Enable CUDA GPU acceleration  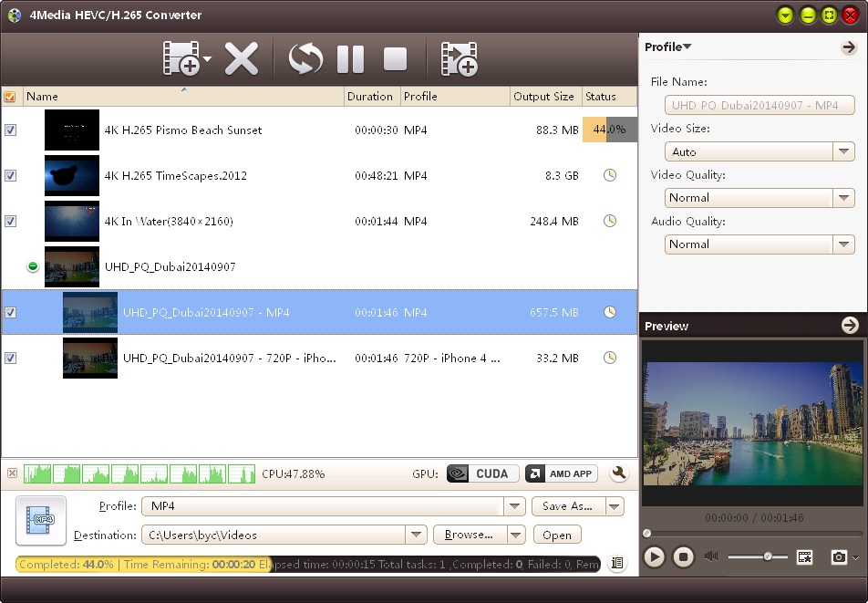482,473
